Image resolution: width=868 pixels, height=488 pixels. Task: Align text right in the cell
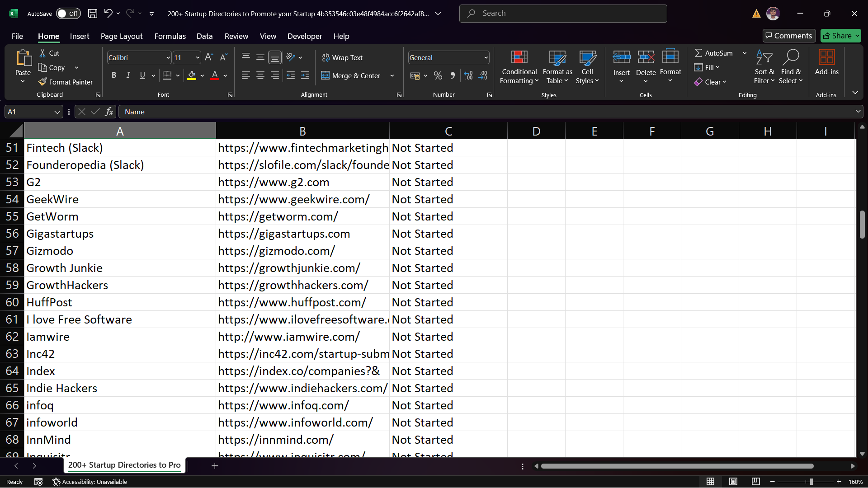point(275,75)
